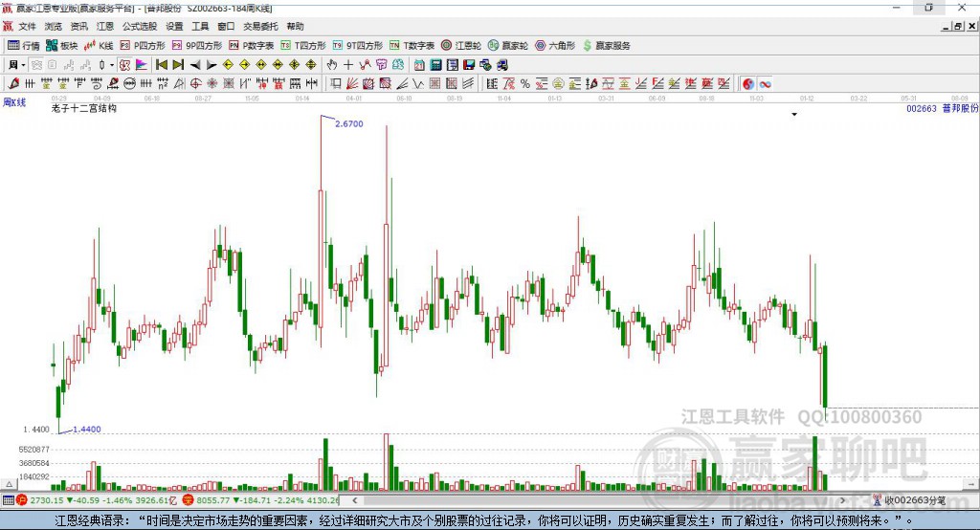Open the T数字表 time table
The width and height of the screenshot is (980, 530).
tap(412, 46)
